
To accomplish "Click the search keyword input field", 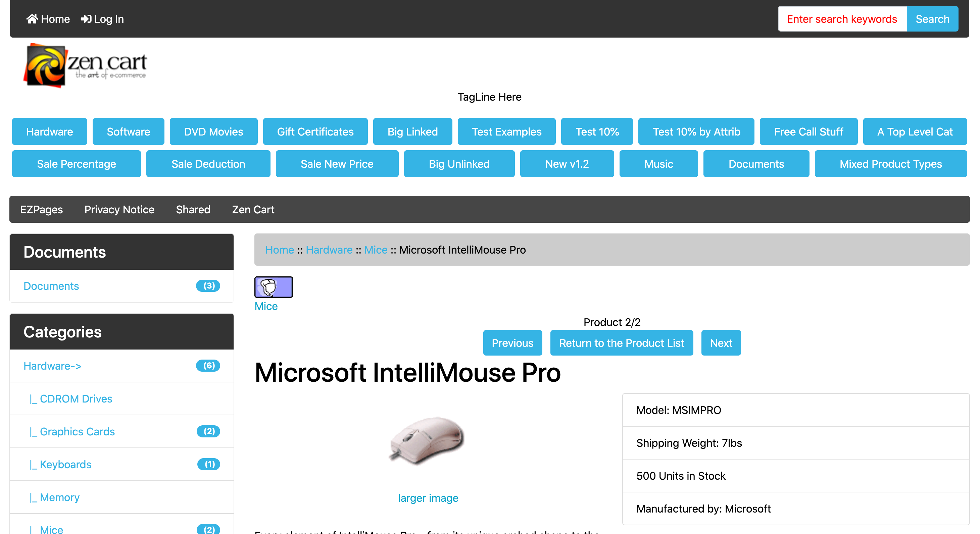I will point(842,18).
